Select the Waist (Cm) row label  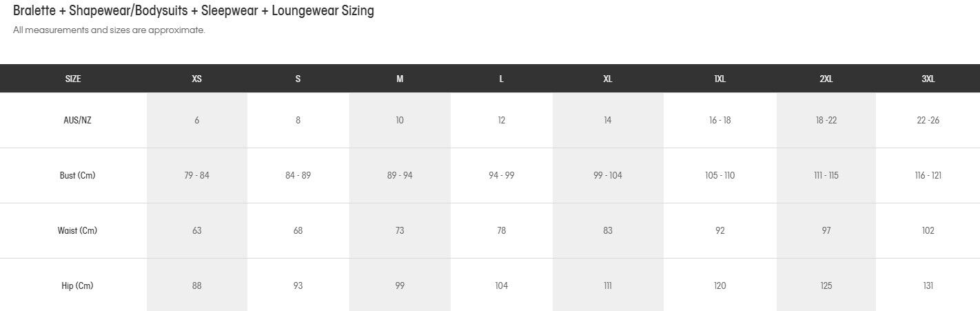[x=77, y=230]
